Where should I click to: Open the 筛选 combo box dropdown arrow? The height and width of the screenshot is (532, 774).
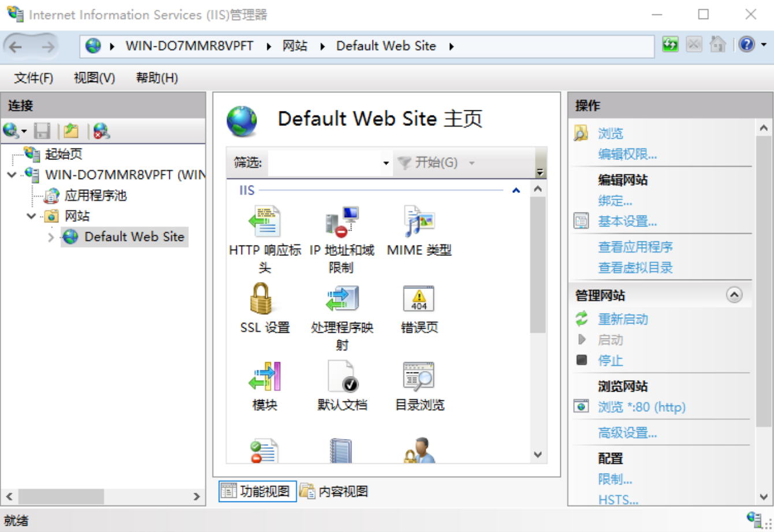[x=386, y=163]
